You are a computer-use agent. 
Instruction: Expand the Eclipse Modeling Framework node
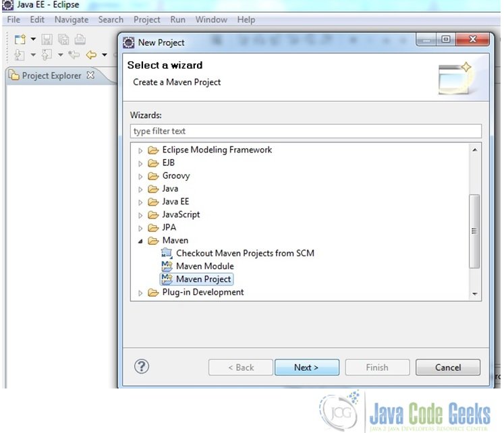point(140,150)
